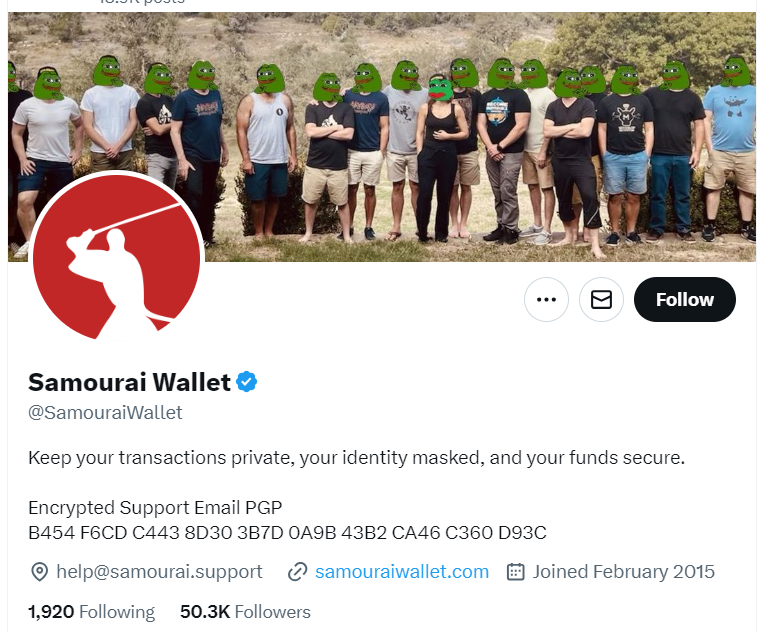
Task: Click the posts count at top
Action: click(x=142, y=2)
